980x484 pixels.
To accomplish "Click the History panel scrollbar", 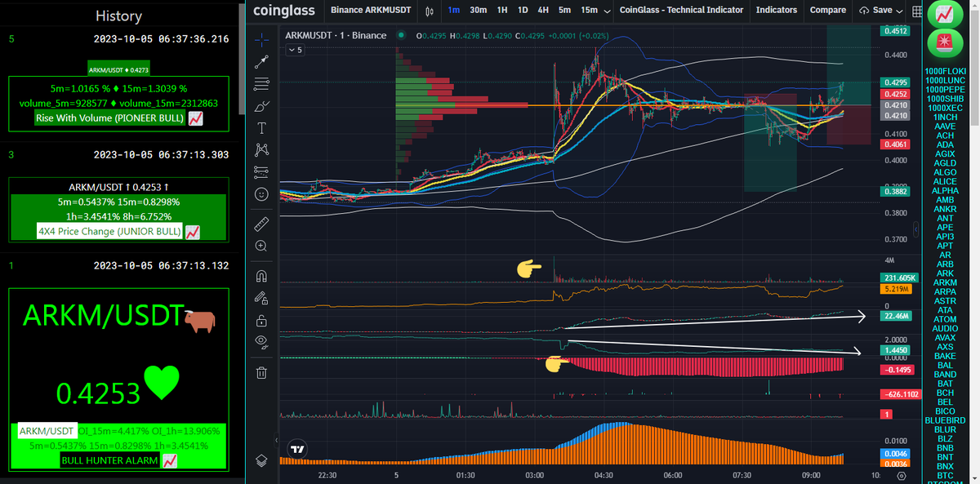I will pyautogui.click(x=241, y=57).
